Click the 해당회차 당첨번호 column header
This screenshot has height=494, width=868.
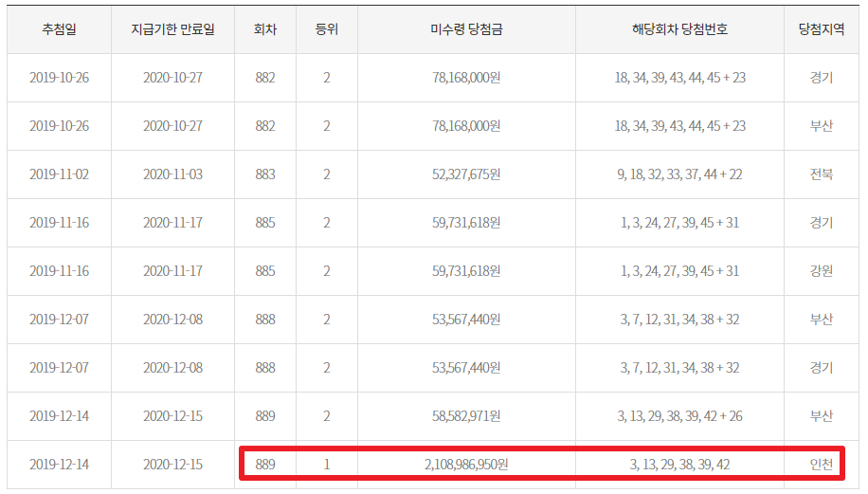coord(679,29)
